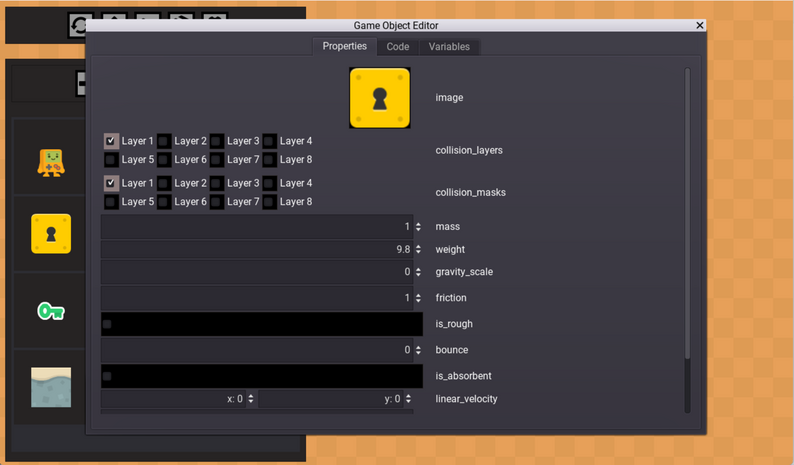The height and width of the screenshot is (465, 794).
Task: Click the mass value stepper arrows
Action: pyautogui.click(x=418, y=227)
